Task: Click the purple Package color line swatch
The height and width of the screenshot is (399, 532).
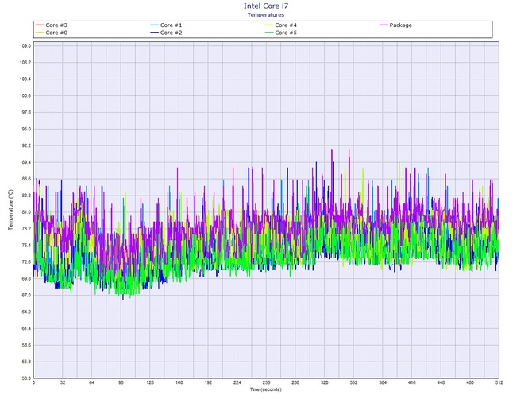Action: tap(384, 25)
